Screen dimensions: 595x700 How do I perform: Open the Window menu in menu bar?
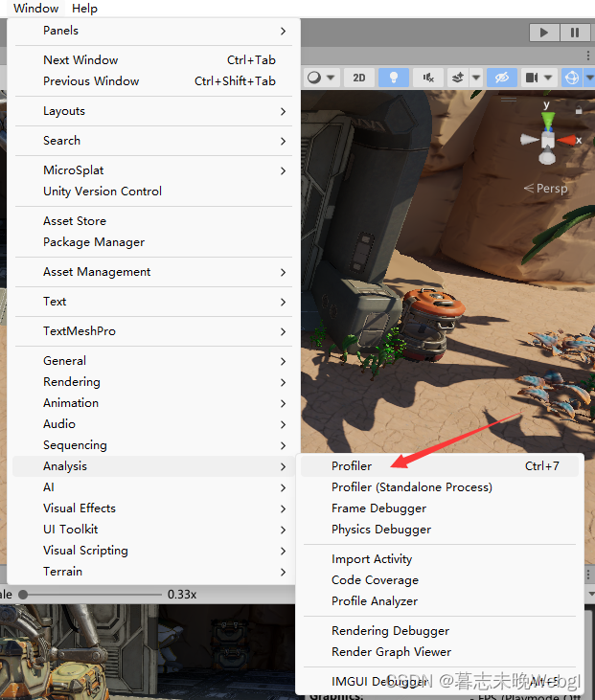point(35,9)
